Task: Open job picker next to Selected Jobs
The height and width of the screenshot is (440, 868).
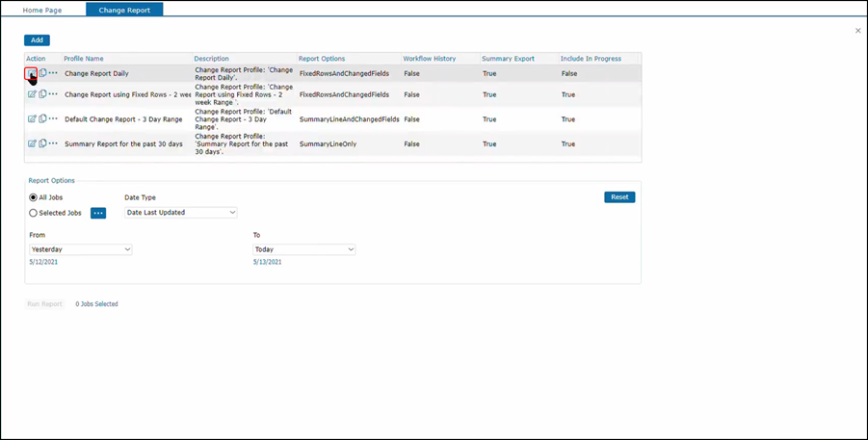Action: [x=98, y=213]
